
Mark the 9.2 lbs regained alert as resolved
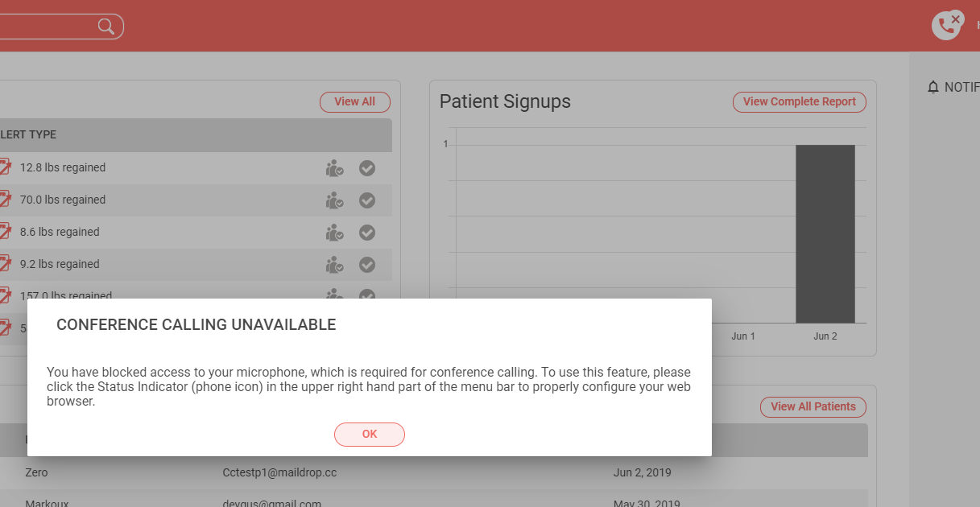pos(367,265)
